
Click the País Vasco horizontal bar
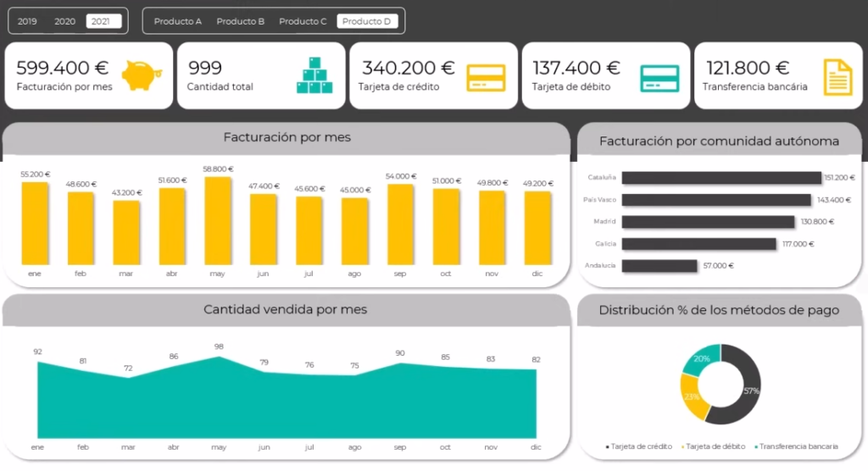(x=716, y=200)
